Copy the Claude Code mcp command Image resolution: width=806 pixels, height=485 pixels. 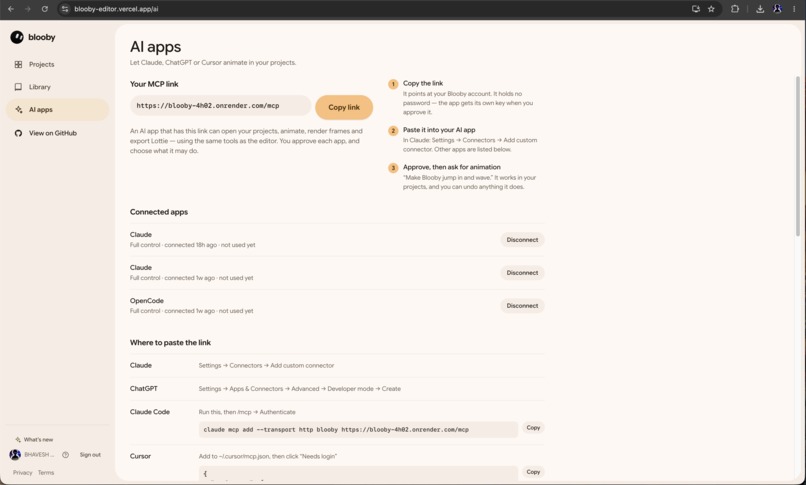click(533, 427)
